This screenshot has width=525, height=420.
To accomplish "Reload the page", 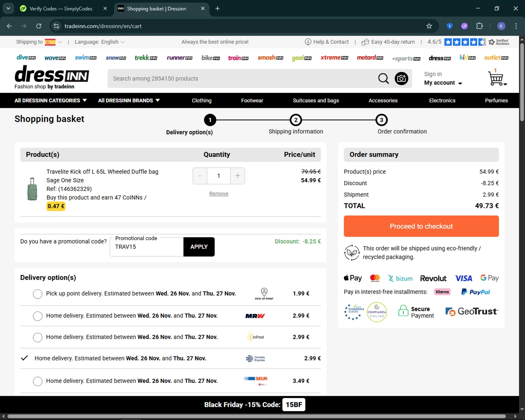I will pyautogui.click(x=39, y=26).
